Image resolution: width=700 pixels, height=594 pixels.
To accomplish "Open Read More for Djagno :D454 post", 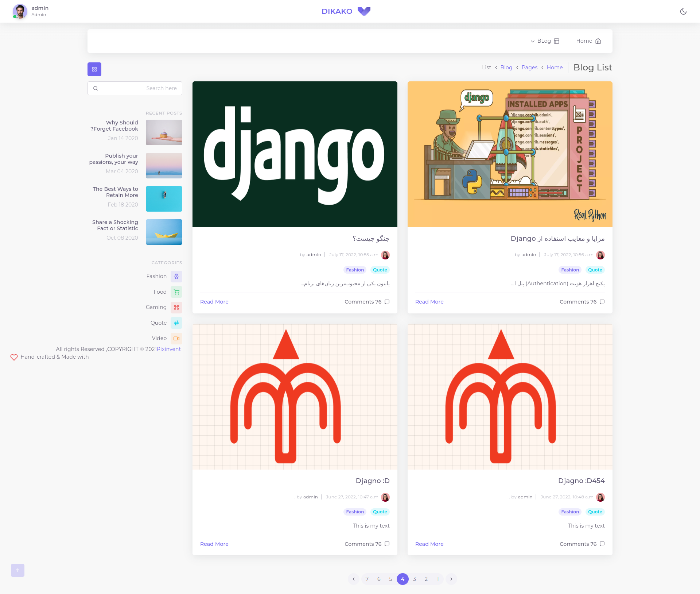I will (429, 544).
